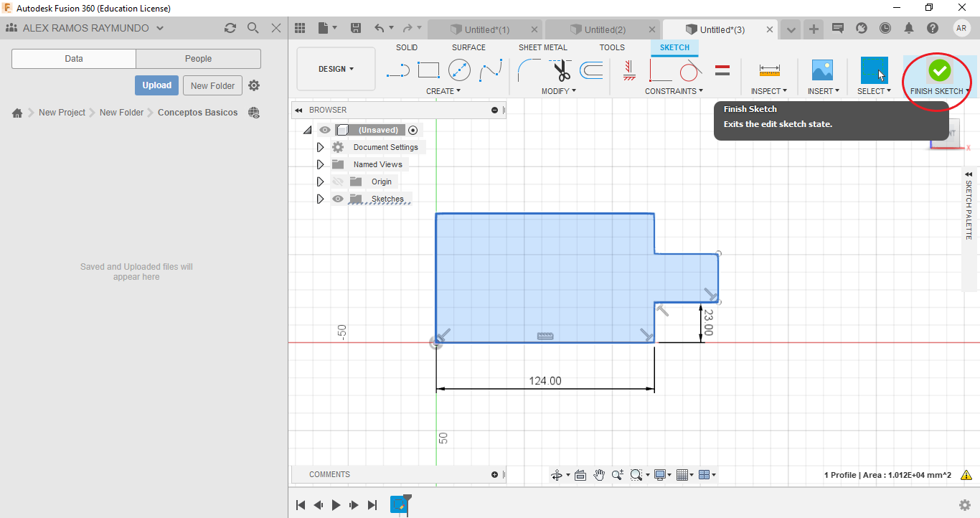Open Grid and Snaps dropdown
This screenshot has height=518, width=980.
click(x=684, y=475)
